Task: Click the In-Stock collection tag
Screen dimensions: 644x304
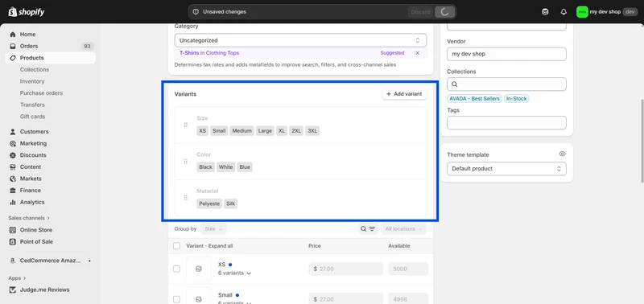Action: coord(516,98)
